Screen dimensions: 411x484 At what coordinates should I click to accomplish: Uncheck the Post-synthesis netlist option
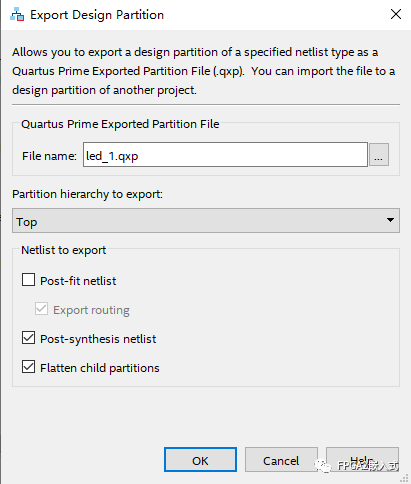(x=28, y=338)
